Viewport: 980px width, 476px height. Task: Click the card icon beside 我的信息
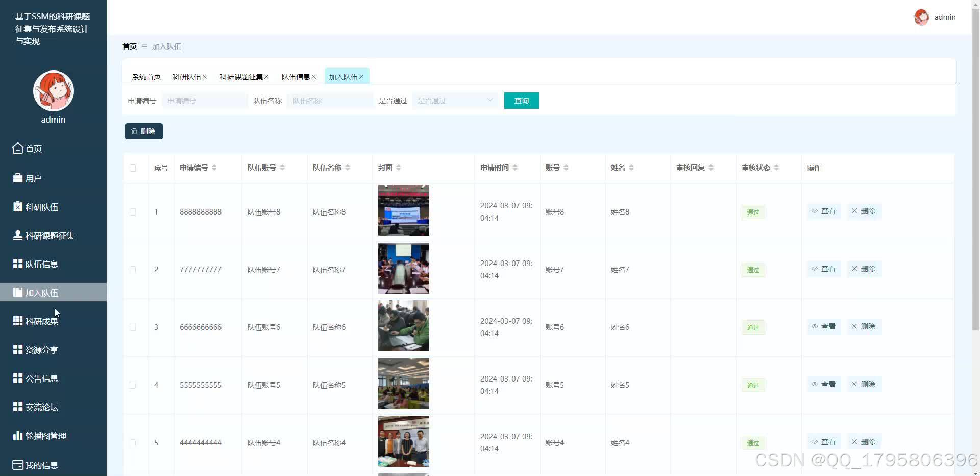[x=18, y=465]
